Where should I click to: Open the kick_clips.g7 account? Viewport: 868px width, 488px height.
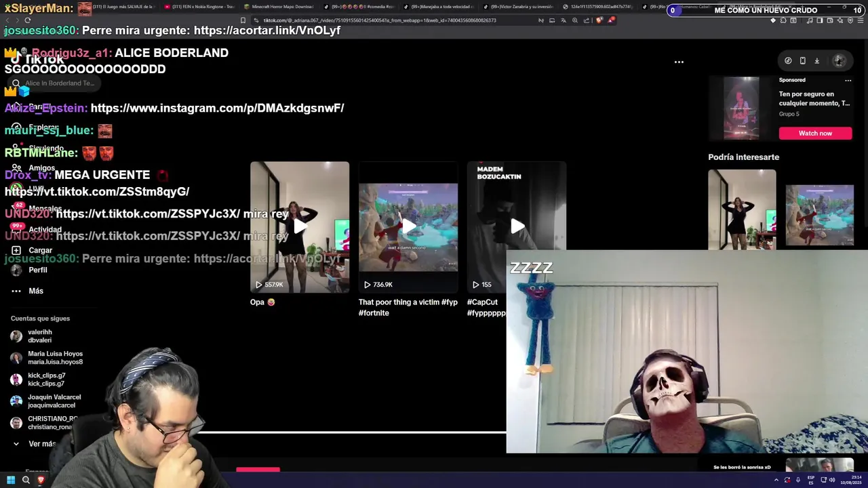pyautogui.click(x=47, y=380)
